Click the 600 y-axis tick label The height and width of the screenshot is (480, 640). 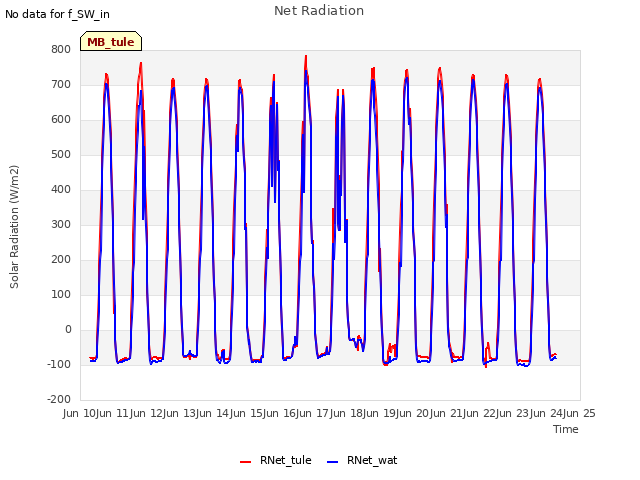point(61,120)
